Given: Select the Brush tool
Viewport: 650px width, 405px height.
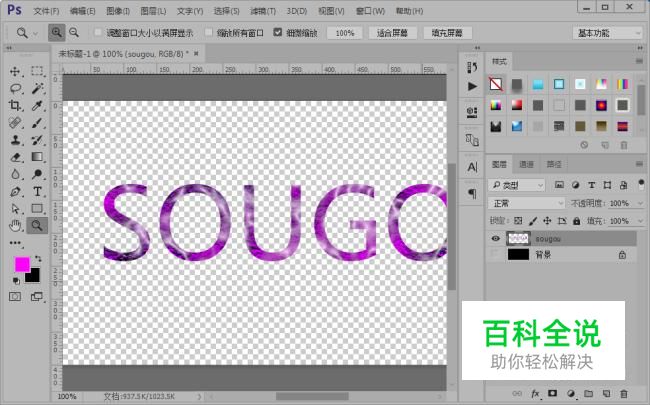Looking at the screenshot, I should 37,123.
